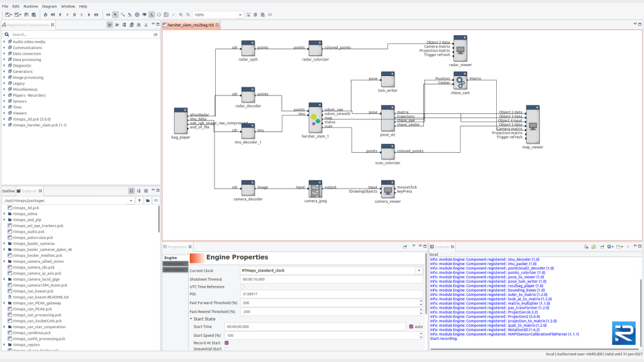Open the File menu
The image size is (644, 362).
click(5, 6)
